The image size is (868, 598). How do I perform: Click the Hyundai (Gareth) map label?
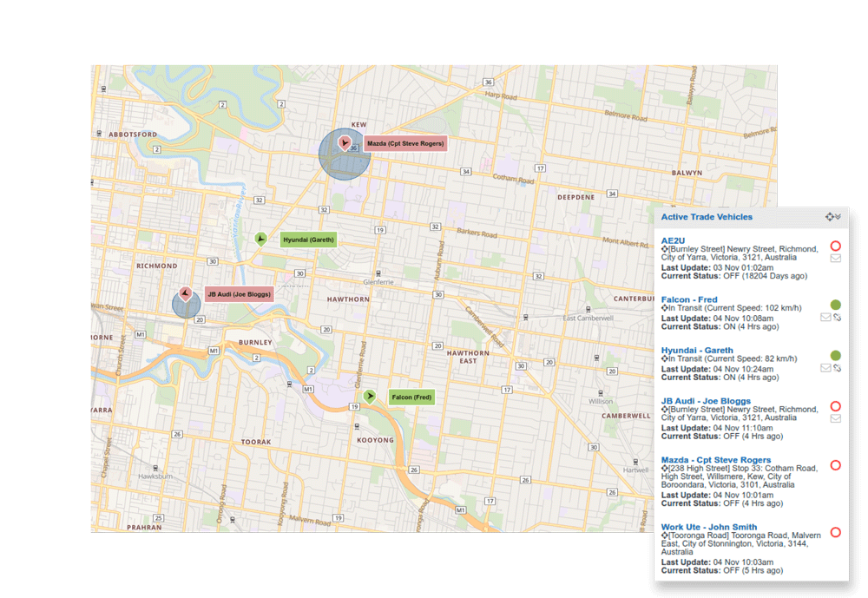pos(308,240)
